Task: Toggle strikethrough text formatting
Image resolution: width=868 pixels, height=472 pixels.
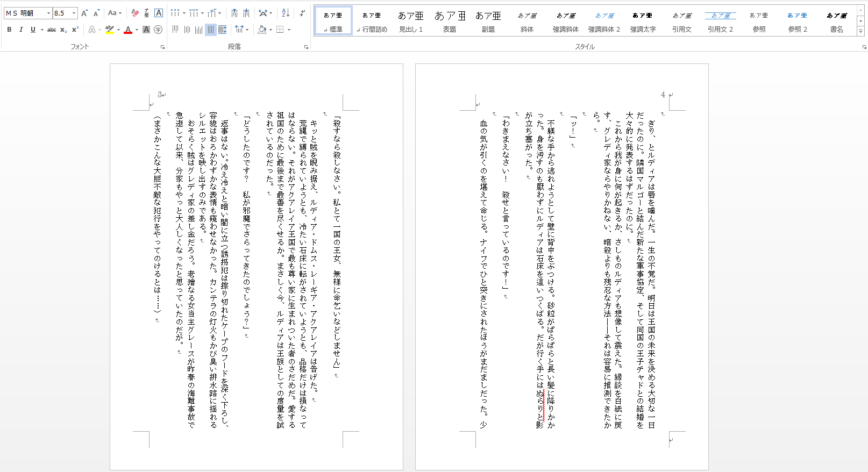Action: tap(52, 30)
